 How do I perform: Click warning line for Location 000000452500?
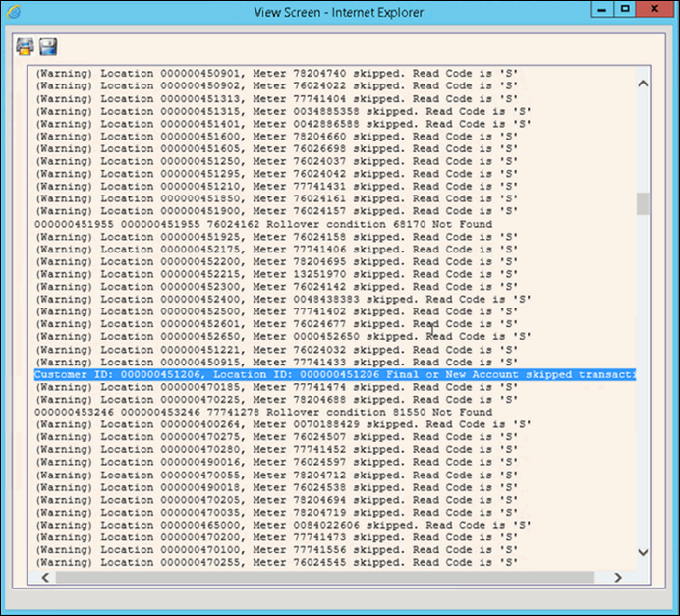tap(276, 312)
